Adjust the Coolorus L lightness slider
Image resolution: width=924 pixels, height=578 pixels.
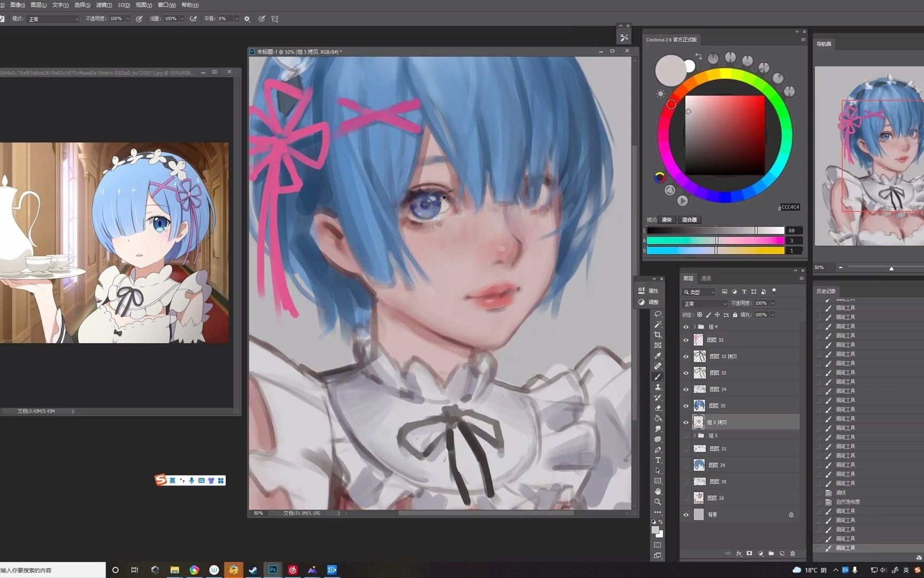point(715,231)
